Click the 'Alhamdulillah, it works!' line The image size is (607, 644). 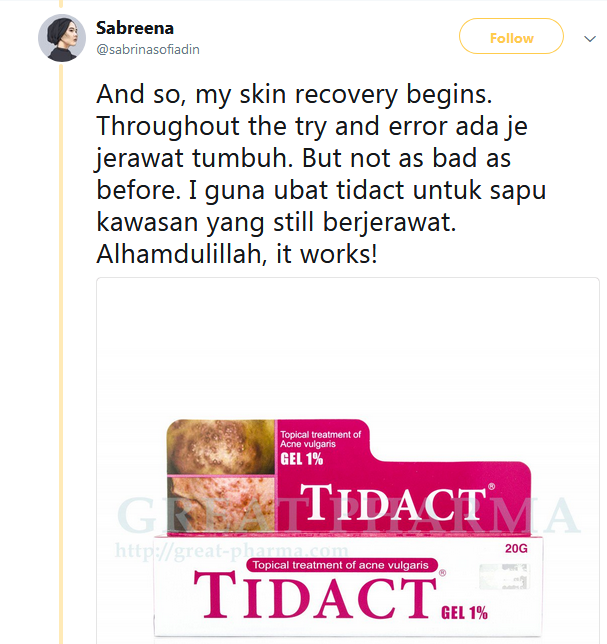tap(237, 254)
